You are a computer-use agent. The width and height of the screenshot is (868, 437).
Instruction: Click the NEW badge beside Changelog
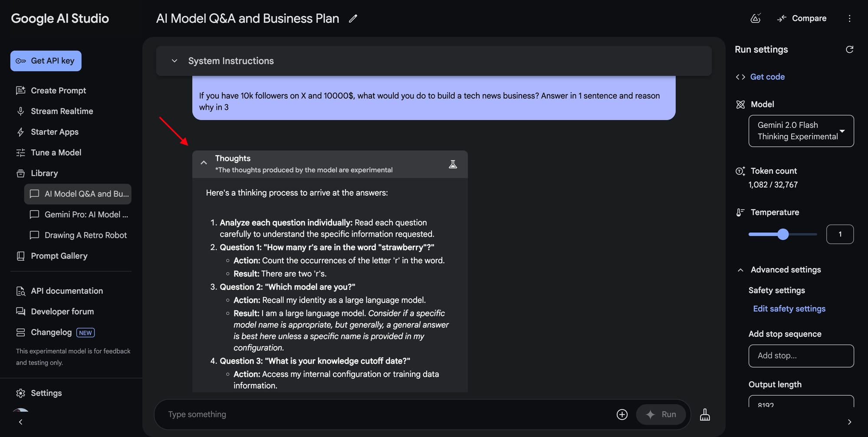click(85, 333)
